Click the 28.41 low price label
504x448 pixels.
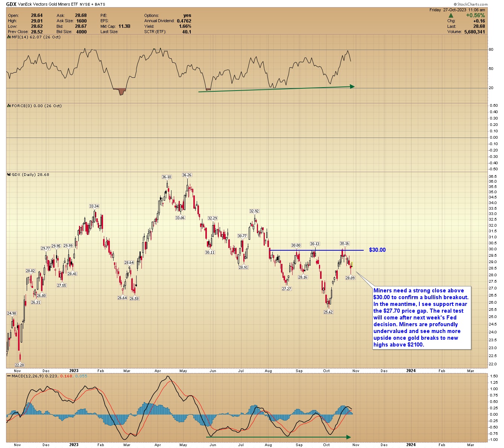click(72, 274)
